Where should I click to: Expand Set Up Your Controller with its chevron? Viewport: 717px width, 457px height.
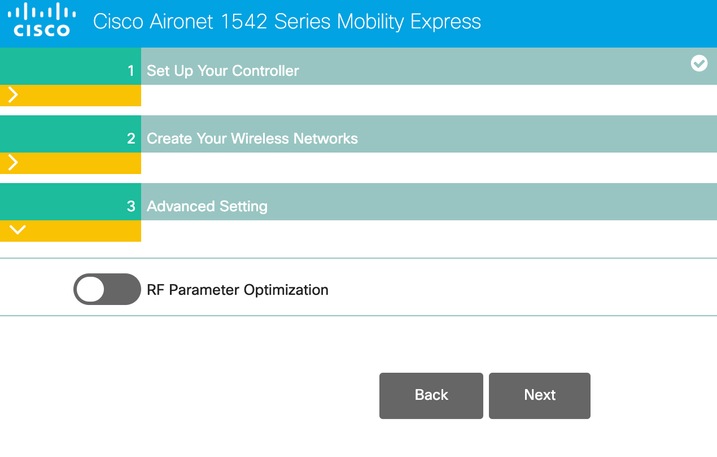pos(13,95)
